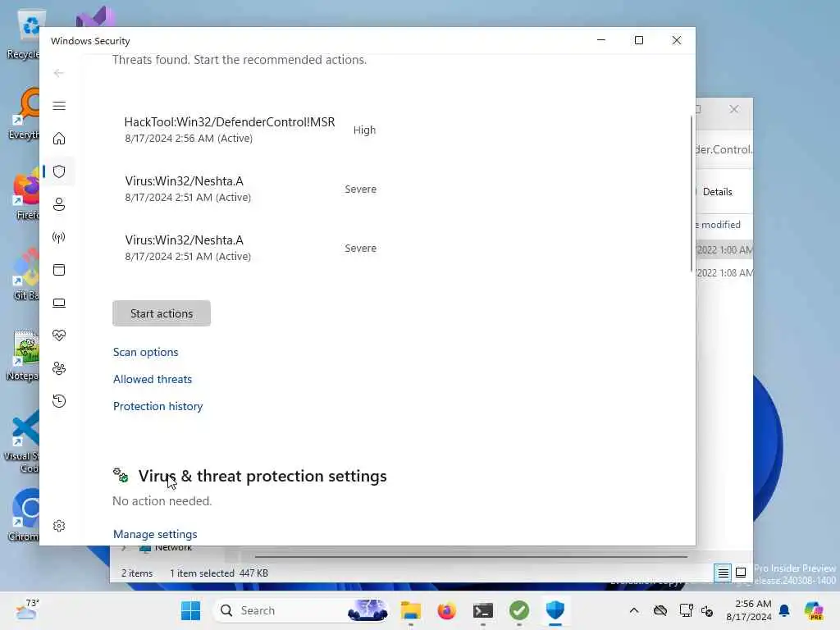Show hidden system tray icons chevron
This screenshot has width=840, height=630.
coord(634,610)
